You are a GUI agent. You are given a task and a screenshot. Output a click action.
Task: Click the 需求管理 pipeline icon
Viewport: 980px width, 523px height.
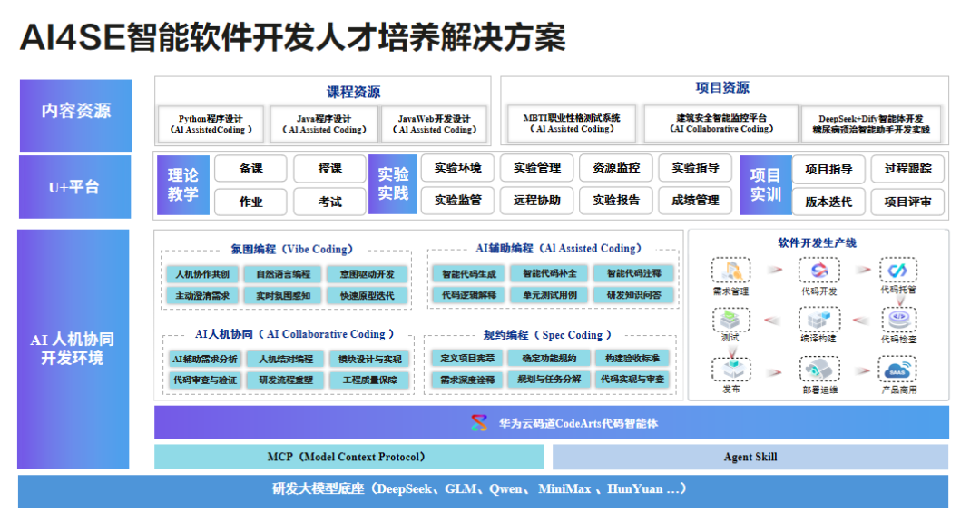coord(730,271)
